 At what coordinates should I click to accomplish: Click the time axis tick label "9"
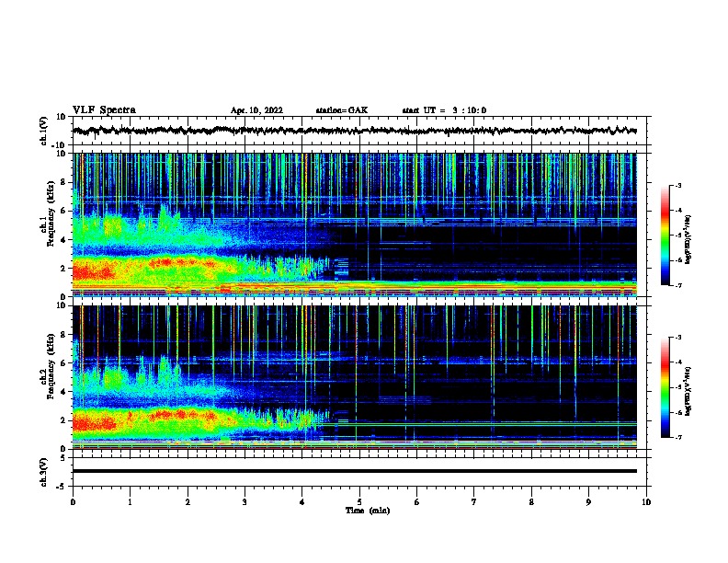pyautogui.click(x=588, y=502)
